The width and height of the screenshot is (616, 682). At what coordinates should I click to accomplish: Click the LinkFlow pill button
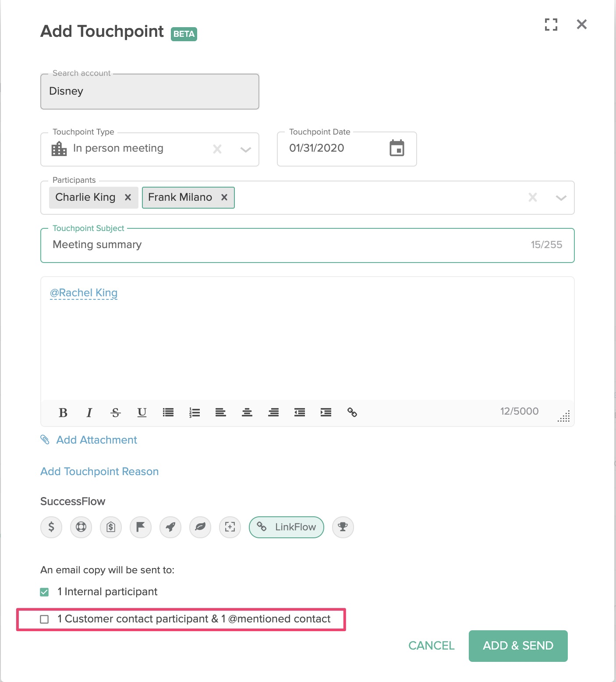click(287, 527)
